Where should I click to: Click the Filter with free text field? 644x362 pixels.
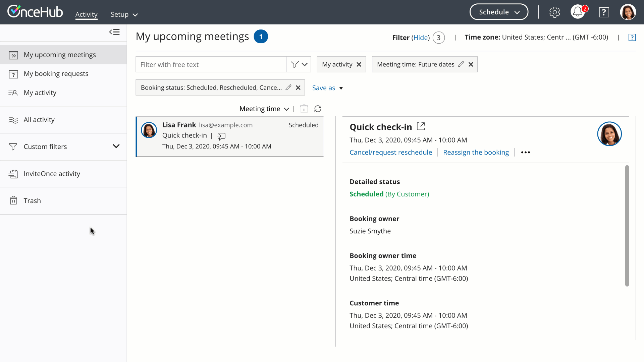coord(211,64)
